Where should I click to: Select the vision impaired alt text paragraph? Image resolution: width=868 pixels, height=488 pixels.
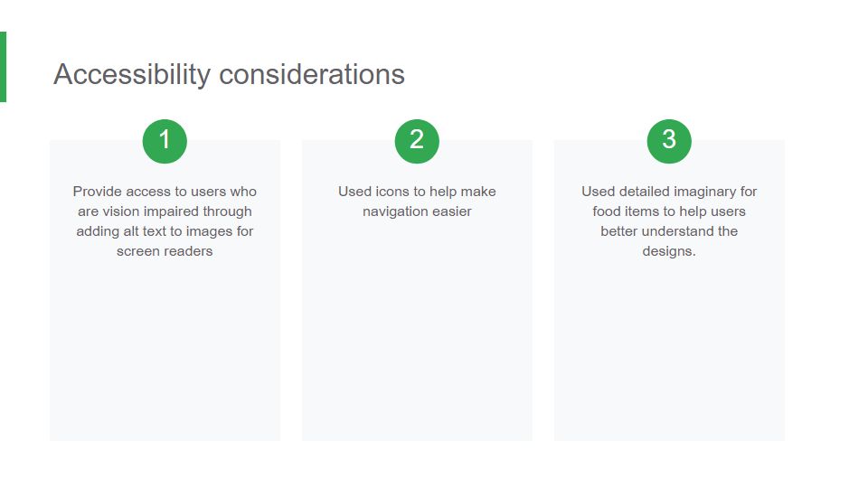(x=165, y=221)
